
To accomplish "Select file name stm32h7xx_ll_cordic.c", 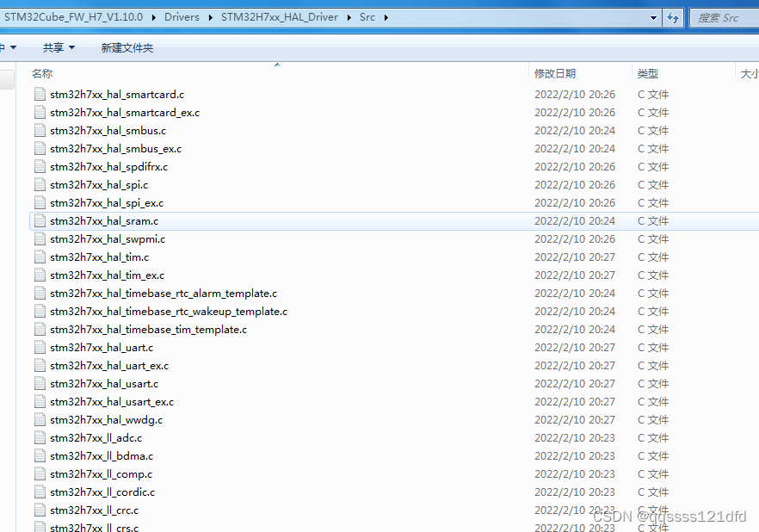I will coord(102,492).
